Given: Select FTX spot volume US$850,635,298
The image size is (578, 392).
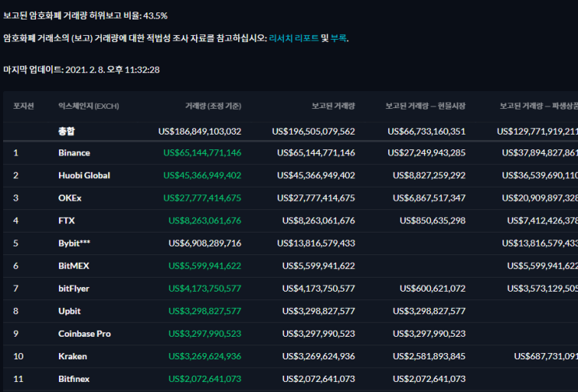Looking at the screenshot, I should [x=433, y=221].
